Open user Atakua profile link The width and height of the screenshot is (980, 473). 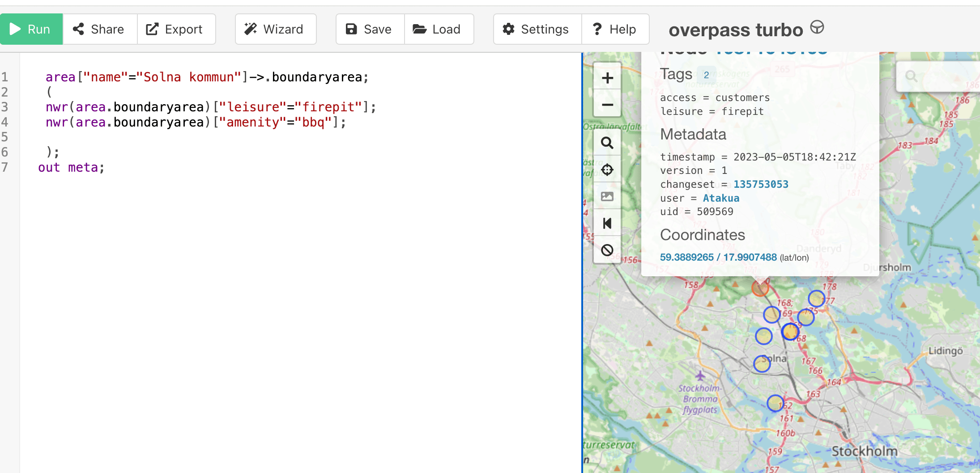[x=721, y=198]
